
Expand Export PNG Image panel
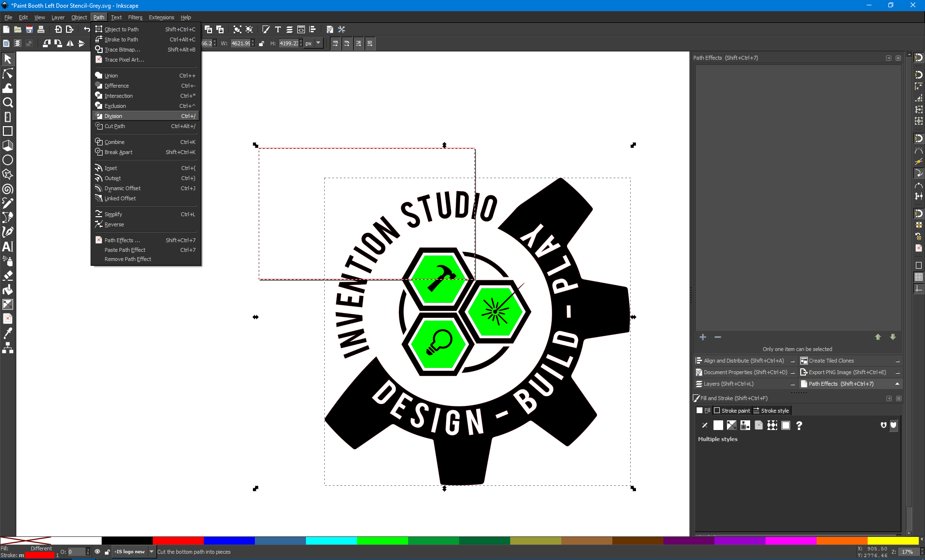click(x=850, y=372)
